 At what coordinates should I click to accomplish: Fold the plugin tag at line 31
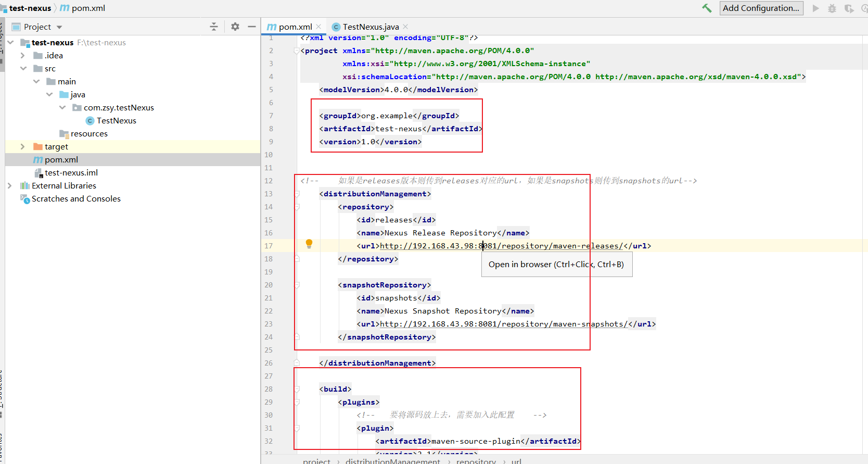click(297, 428)
